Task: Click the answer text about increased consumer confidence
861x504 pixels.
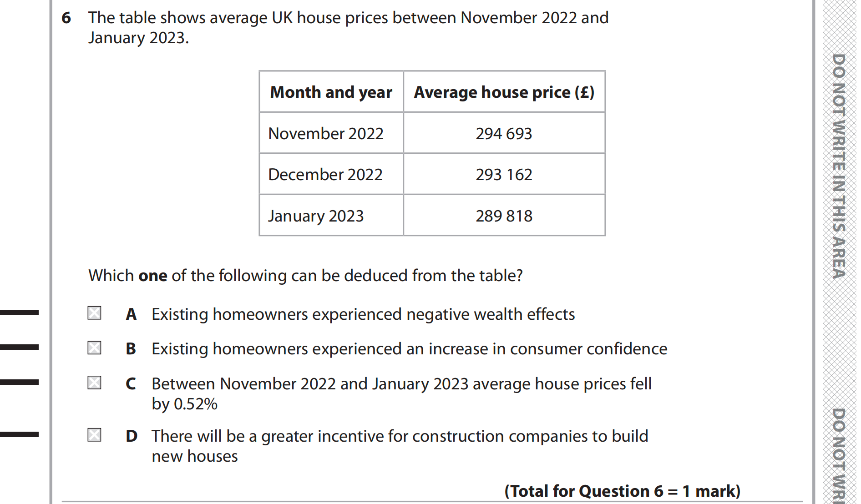Action: click(x=409, y=349)
